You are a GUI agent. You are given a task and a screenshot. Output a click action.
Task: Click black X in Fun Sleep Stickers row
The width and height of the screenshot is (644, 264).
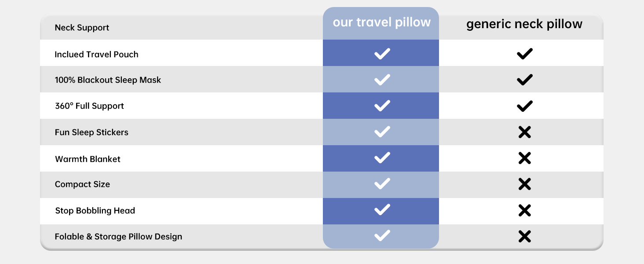coord(524,132)
